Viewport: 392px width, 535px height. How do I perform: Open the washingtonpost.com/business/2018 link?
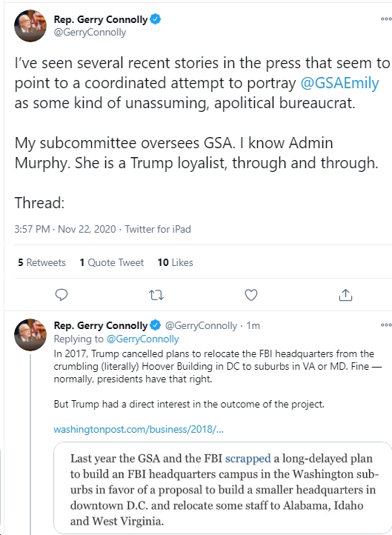[x=139, y=429]
